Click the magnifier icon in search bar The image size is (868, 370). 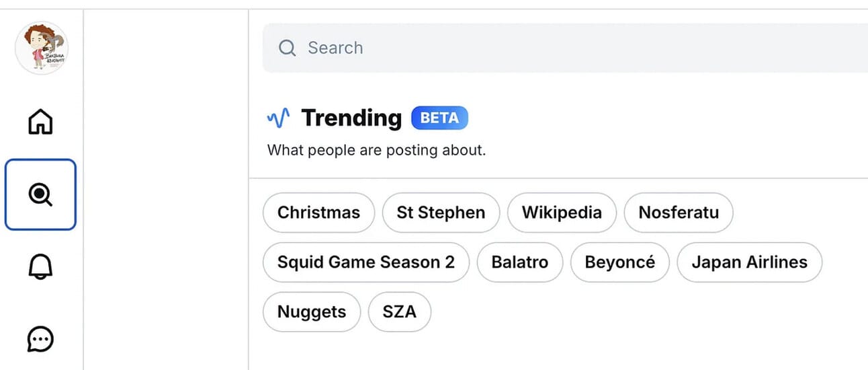[287, 48]
